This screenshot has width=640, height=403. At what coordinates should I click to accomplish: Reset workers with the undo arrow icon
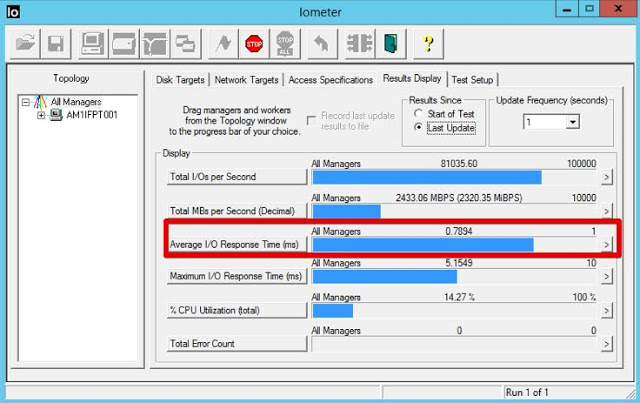(322, 43)
